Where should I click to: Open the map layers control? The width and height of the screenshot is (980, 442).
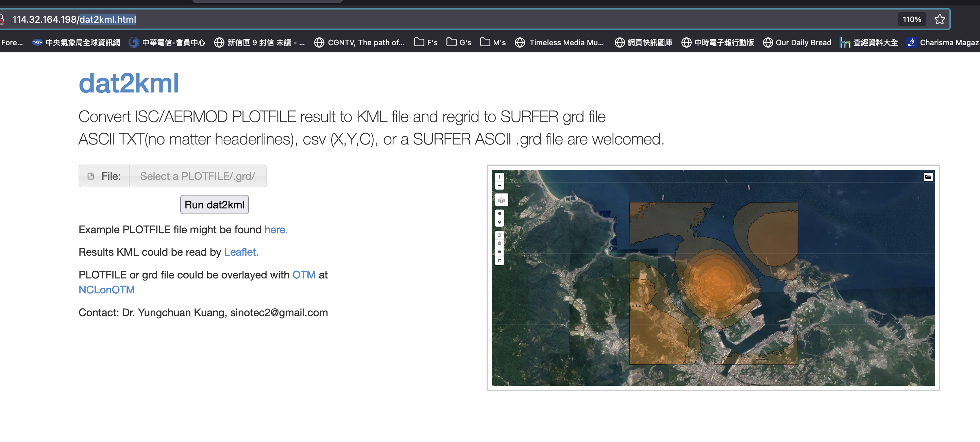click(x=501, y=200)
